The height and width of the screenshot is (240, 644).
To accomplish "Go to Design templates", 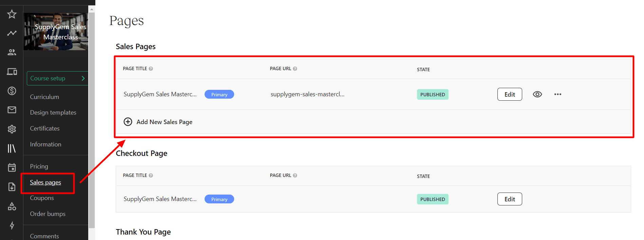I will [x=53, y=113].
